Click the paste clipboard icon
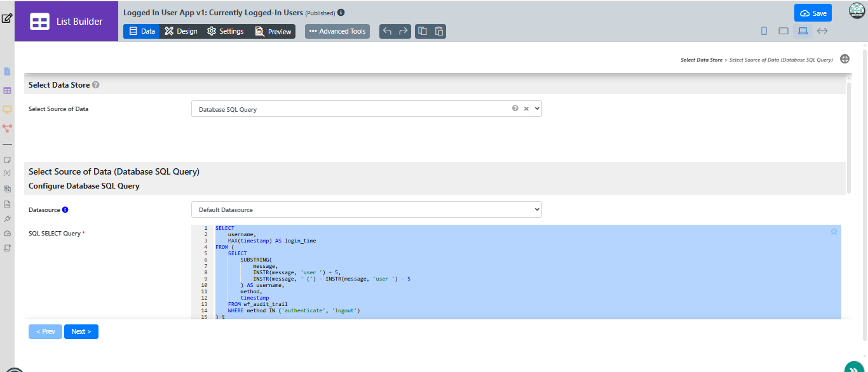The height and width of the screenshot is (372, 868). pos(439,31)
